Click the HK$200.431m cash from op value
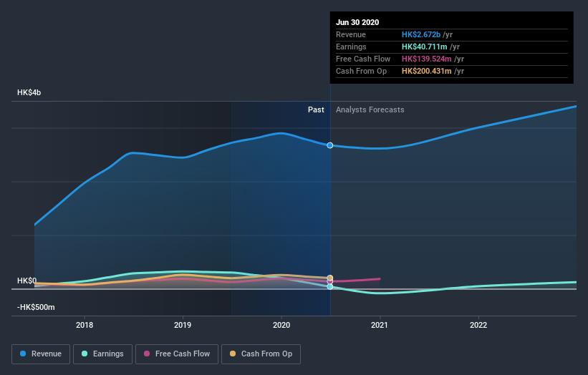 (427, 71)
